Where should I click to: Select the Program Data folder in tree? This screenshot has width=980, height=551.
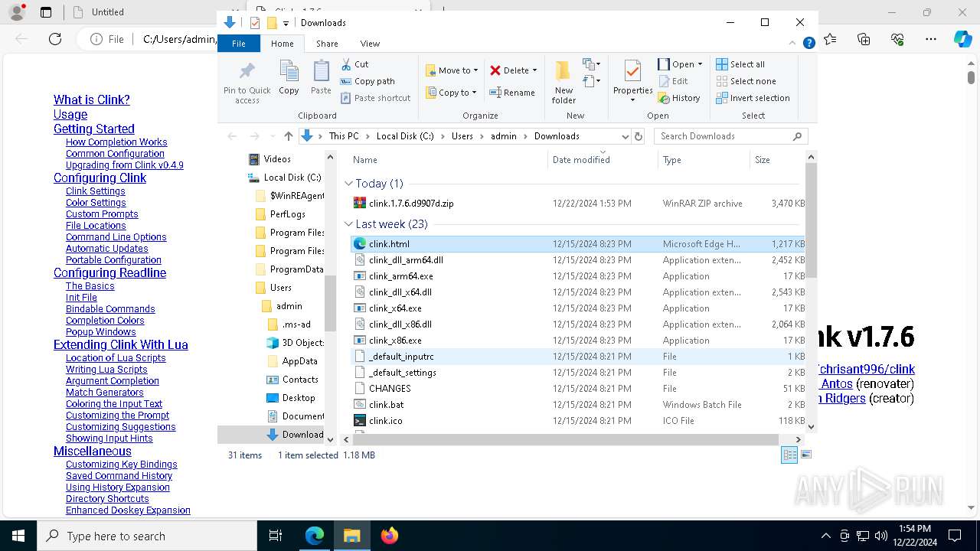pos(289,269)
